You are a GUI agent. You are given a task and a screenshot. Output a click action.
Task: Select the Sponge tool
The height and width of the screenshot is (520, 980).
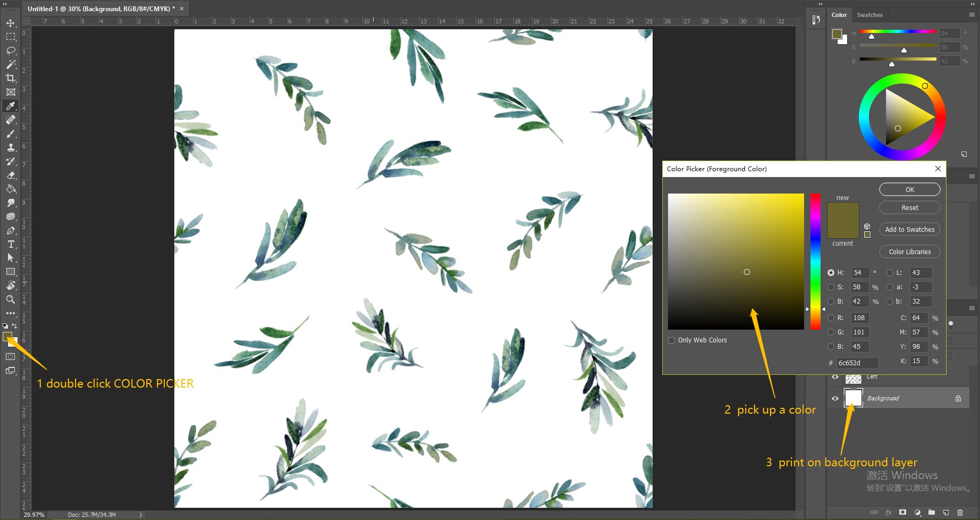[x=11, y=216]
